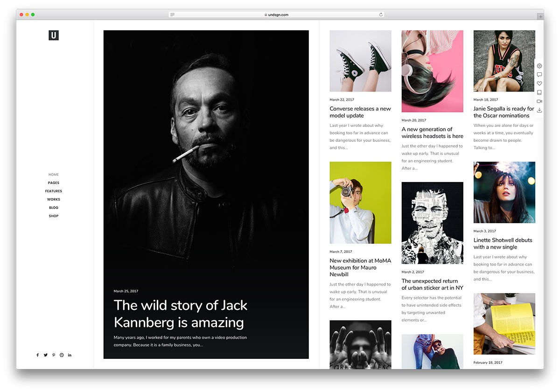This screenshot has width=560, height=392.
Task: Open the circular social icon before LinkedIn
Action: tap(62, 355)
